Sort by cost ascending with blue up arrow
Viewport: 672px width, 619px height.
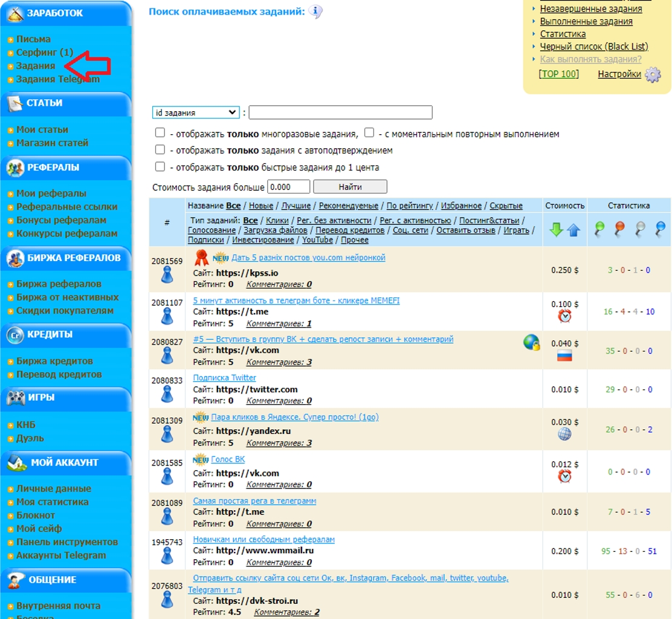tap(573, 230)
